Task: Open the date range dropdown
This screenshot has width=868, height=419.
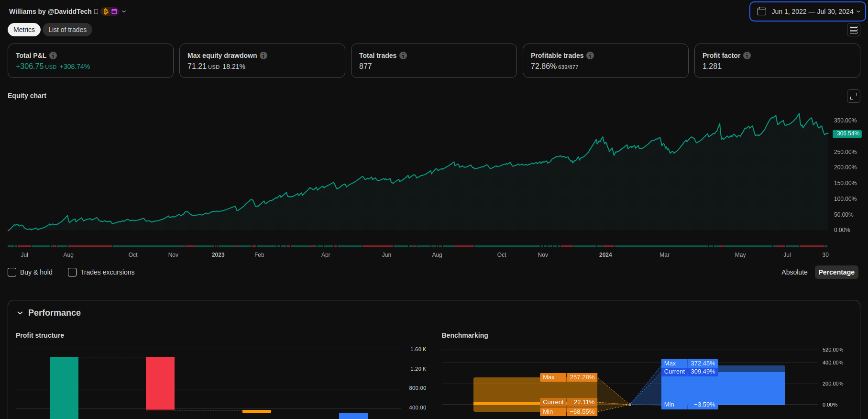Action: pos(807,11)
